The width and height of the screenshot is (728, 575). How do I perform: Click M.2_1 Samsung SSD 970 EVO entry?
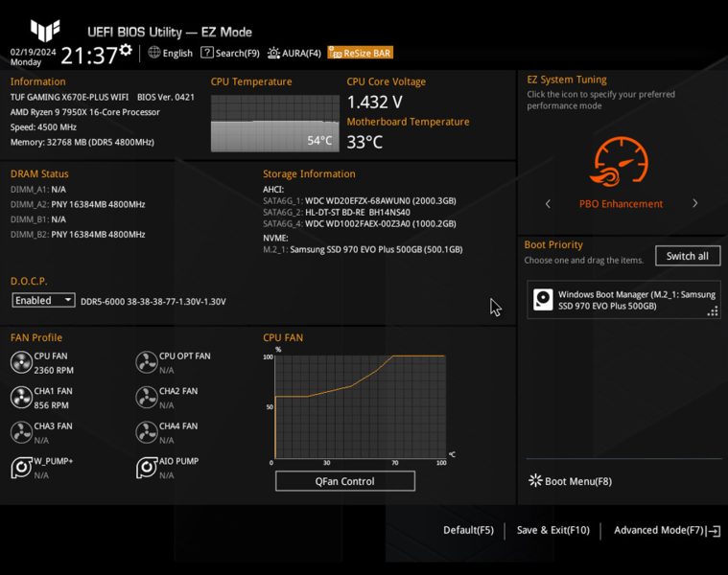pyautogui.click(x=363, y=249)
